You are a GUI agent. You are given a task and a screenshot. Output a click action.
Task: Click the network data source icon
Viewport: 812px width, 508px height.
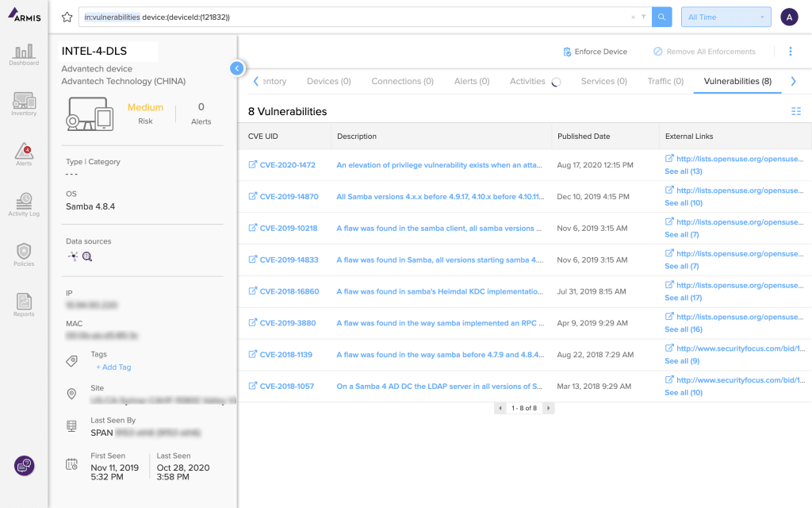tap(73, 256)
